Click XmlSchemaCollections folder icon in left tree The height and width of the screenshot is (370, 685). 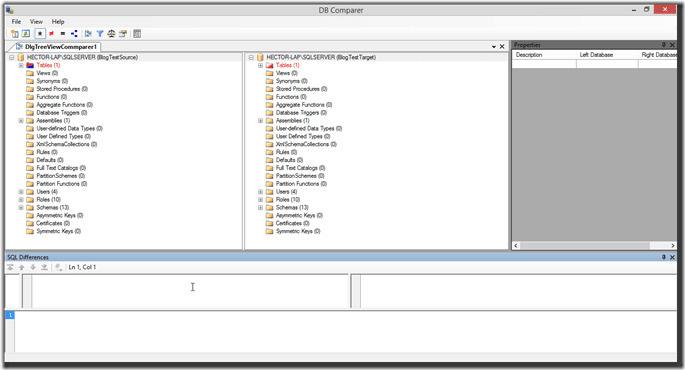[30, 144]
